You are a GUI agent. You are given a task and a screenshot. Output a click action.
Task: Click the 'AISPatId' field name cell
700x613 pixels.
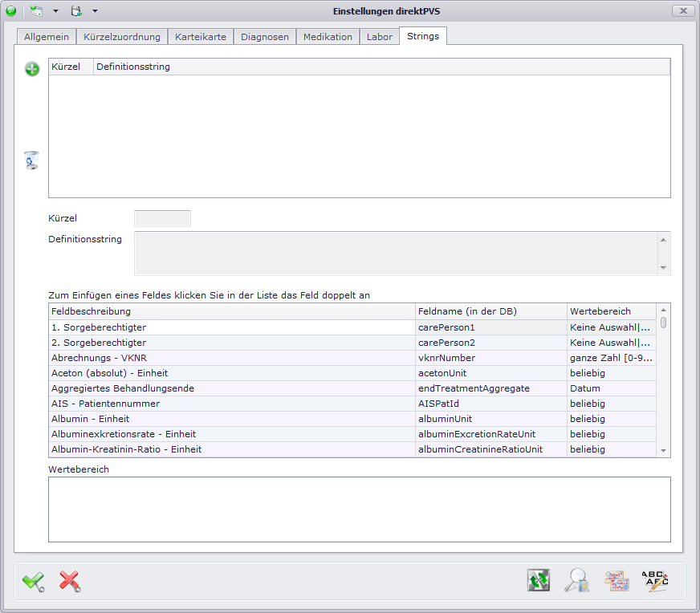tap(491, 404)
